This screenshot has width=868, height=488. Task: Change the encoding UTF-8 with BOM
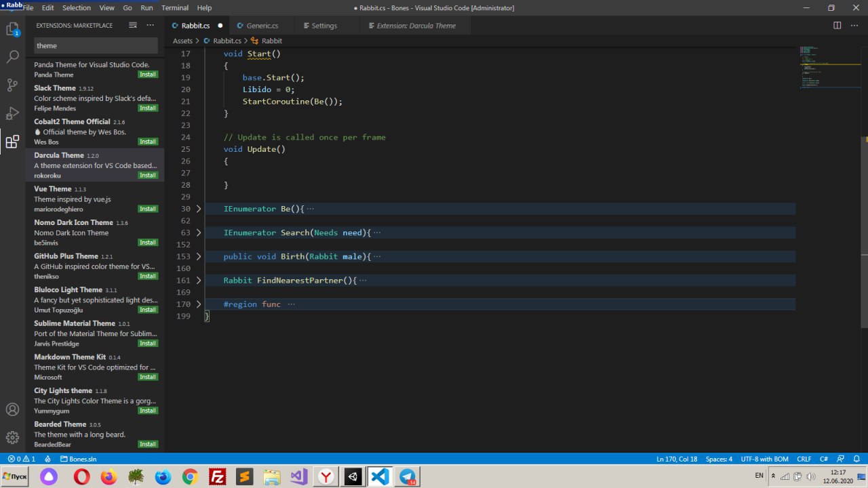pyautogui.click(x=764, y=459)
